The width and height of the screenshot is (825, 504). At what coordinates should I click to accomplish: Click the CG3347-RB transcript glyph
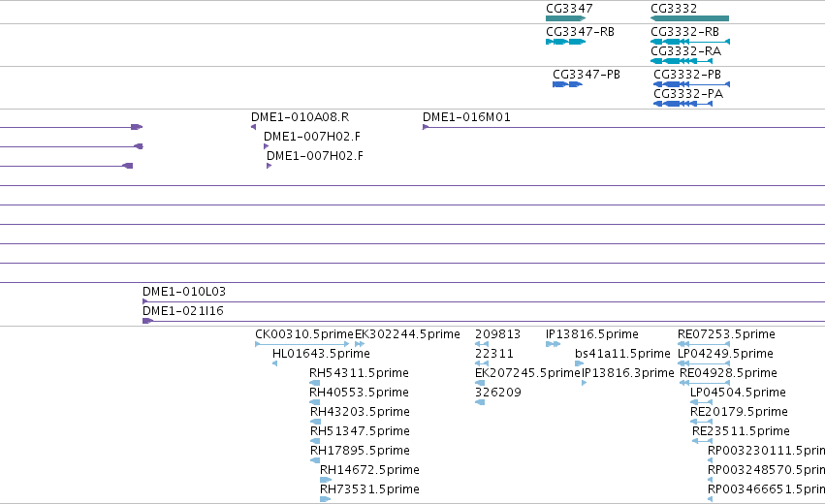(x=565, y=42)
